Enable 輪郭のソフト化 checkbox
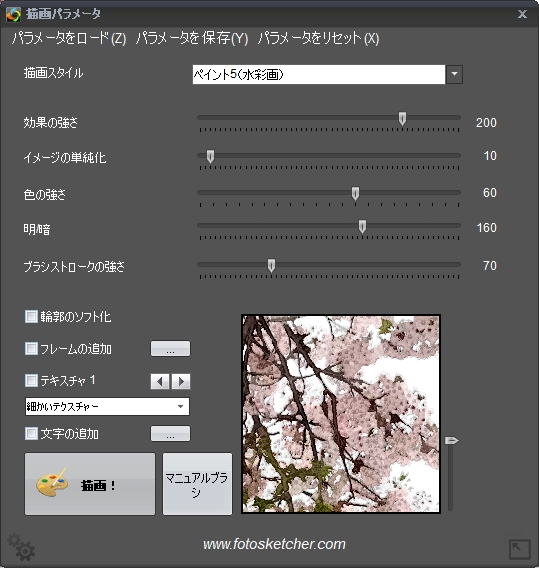This screenshot has height=568, width=539. [x=31, y=316]
